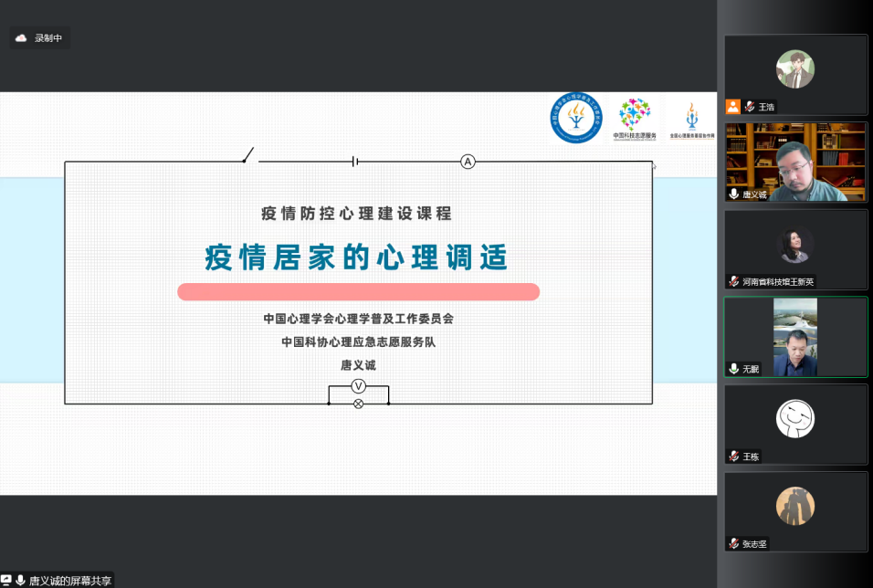Click the 中国科技志愿服务 colorful logo
873x588 pixels.
tap(635, 119)
